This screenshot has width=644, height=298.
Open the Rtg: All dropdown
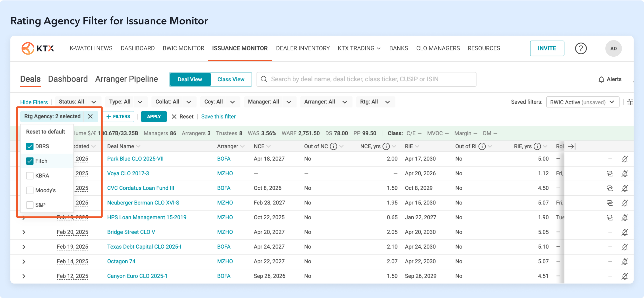375,102
